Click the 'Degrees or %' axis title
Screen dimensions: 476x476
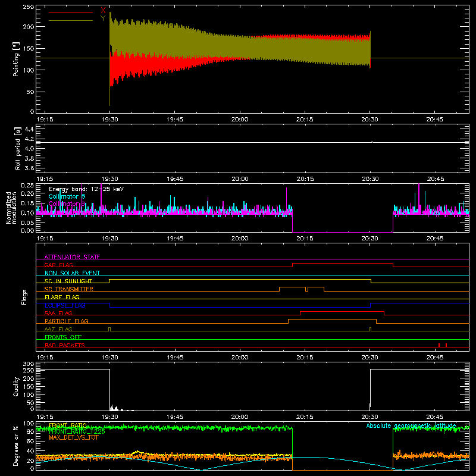pos(16,446)
